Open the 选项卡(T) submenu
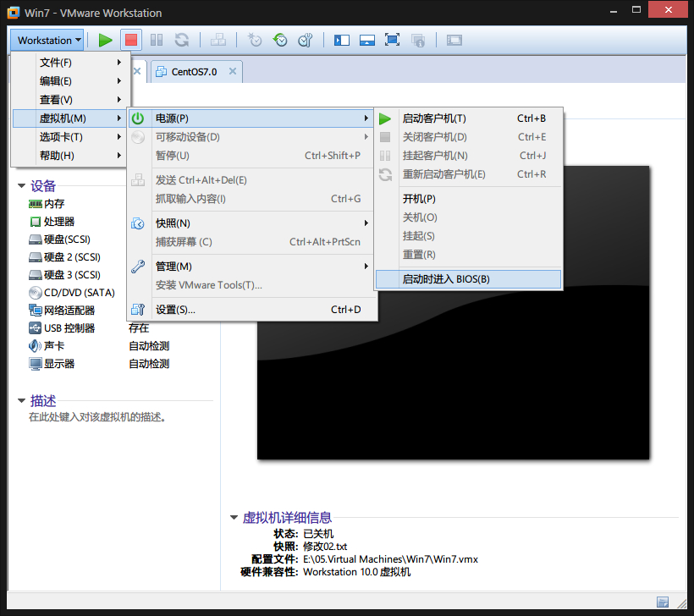This screenshot has height=616, width=694. (71, 137)
